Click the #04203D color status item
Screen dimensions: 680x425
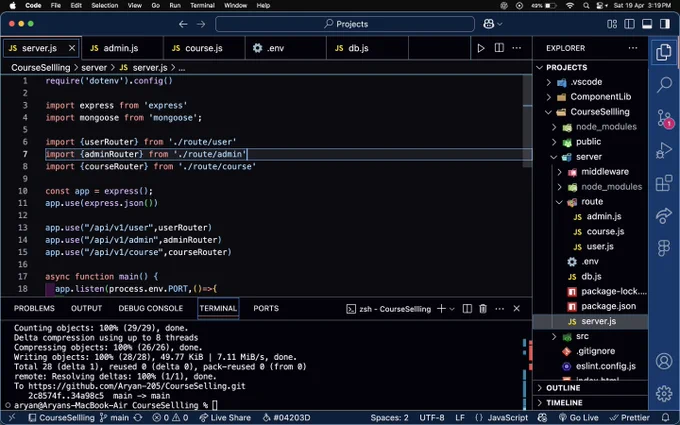[286, 418]
